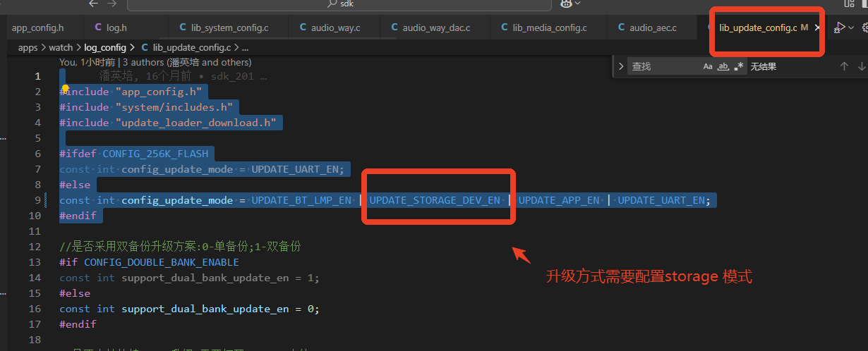868x351 pixels.
Task: Open the authors CodeLens annotation
Action: pos(155,62)
